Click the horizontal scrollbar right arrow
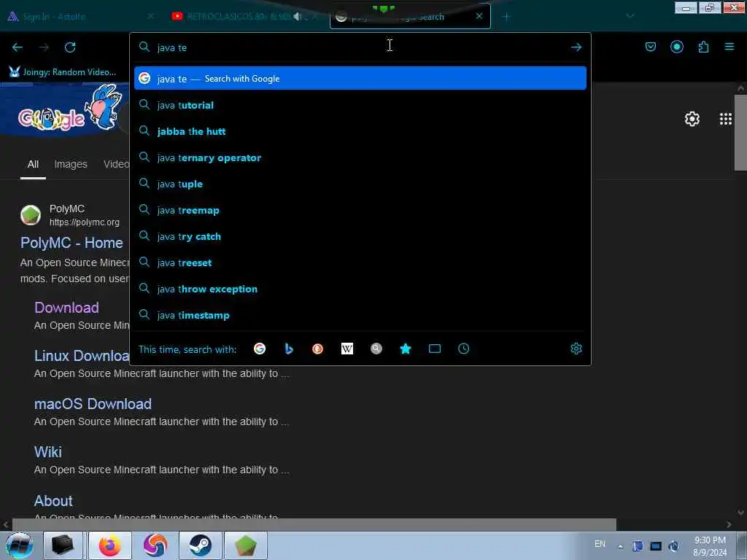 [x=729, y=524]
